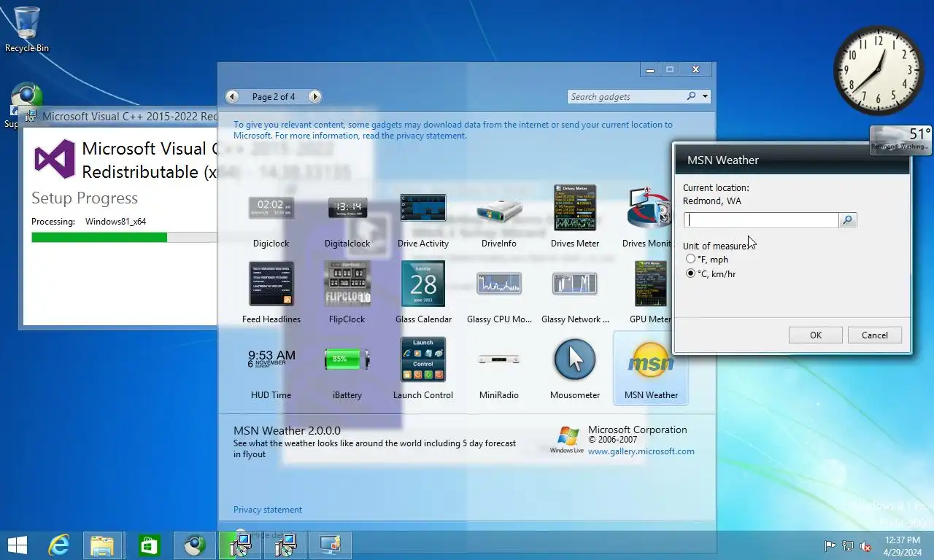The height and width of the screenshot is (560, 934).
Task: Pick the Mousometer gadget icon
Action: coord(575,359)
